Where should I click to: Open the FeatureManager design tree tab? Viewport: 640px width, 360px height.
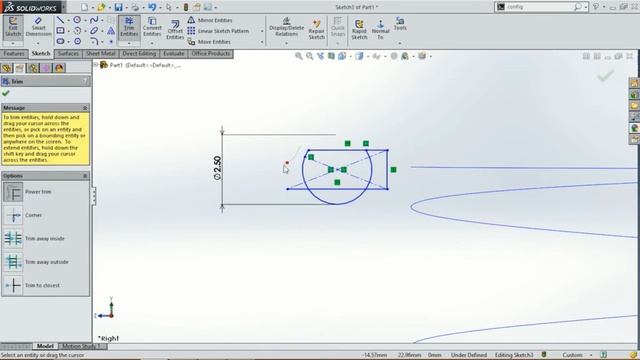(x=7, y=68)
